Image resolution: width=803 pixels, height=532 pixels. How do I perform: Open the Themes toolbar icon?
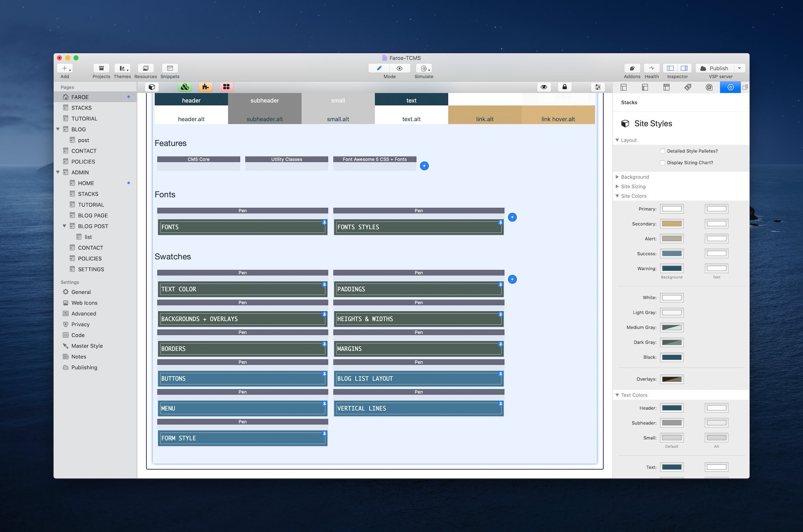(122, 69)
